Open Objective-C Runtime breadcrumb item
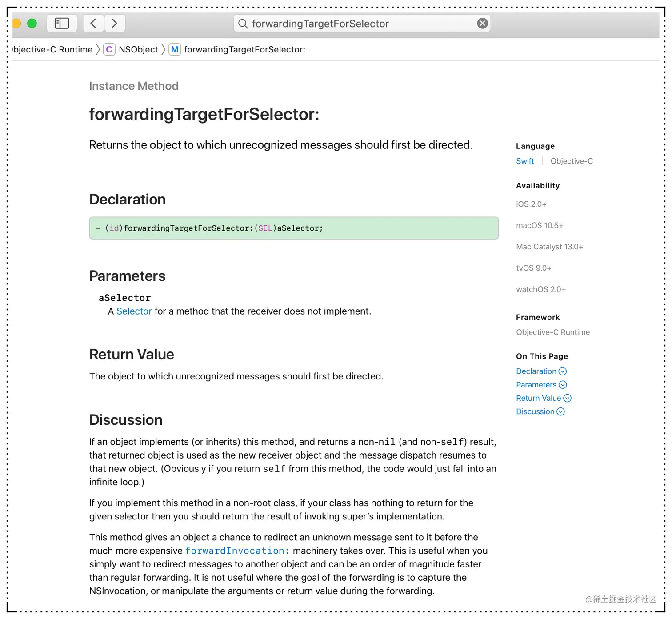 53,49
